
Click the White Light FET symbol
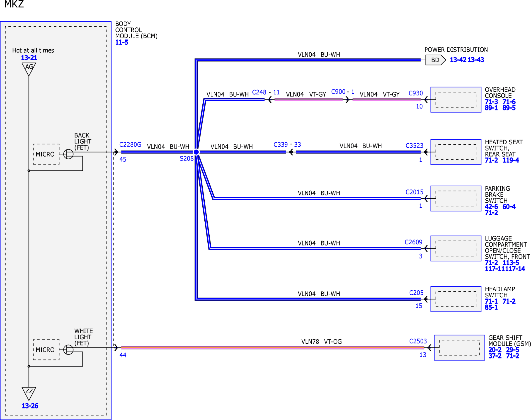tap(68, 349)
